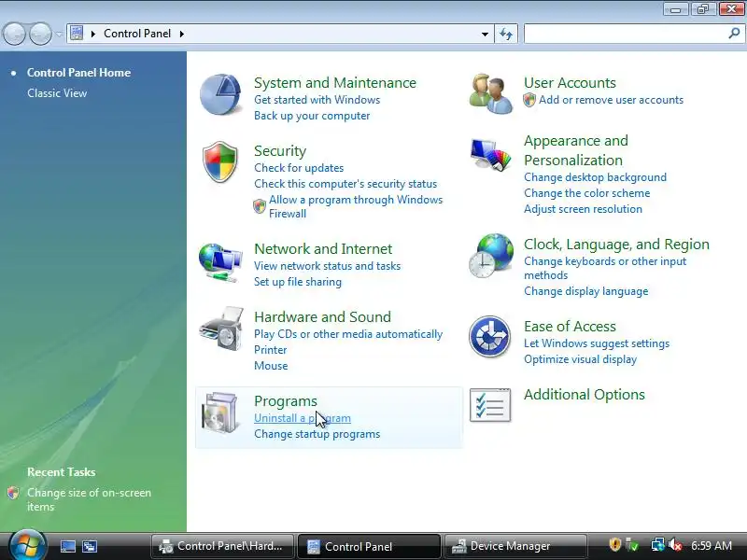Image resolution: width=747 pixels, height=560 pixels.
Task: Open the recent pages dropdown next to Forward
Action: [59, 34]
